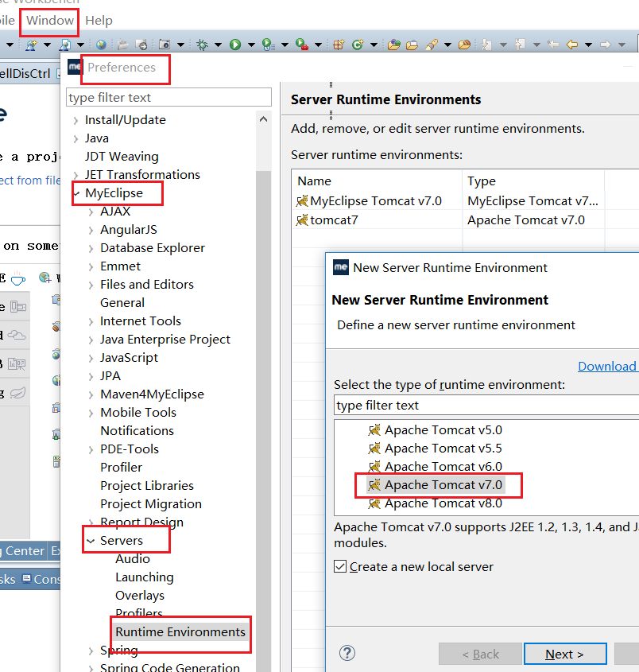Select the Overlays item under Servers
Screen dimensions: 639x672
coord(140,596)
